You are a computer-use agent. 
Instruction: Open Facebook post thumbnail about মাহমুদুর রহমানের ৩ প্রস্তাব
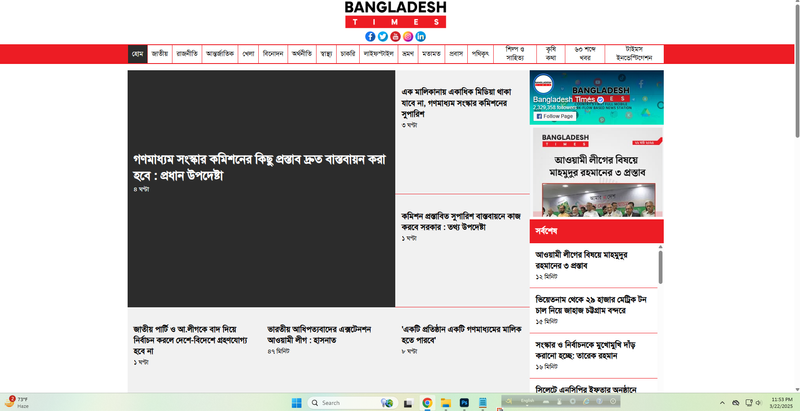point(598,172)
